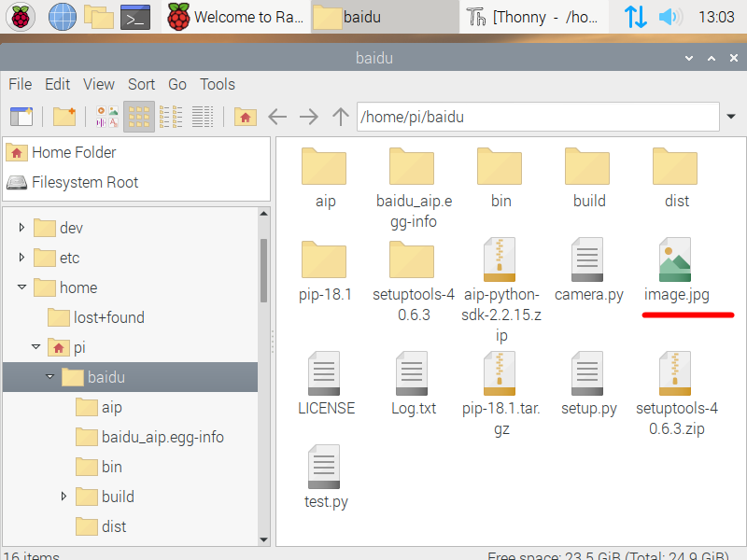Select the bin folder in file view

(500, 178)
